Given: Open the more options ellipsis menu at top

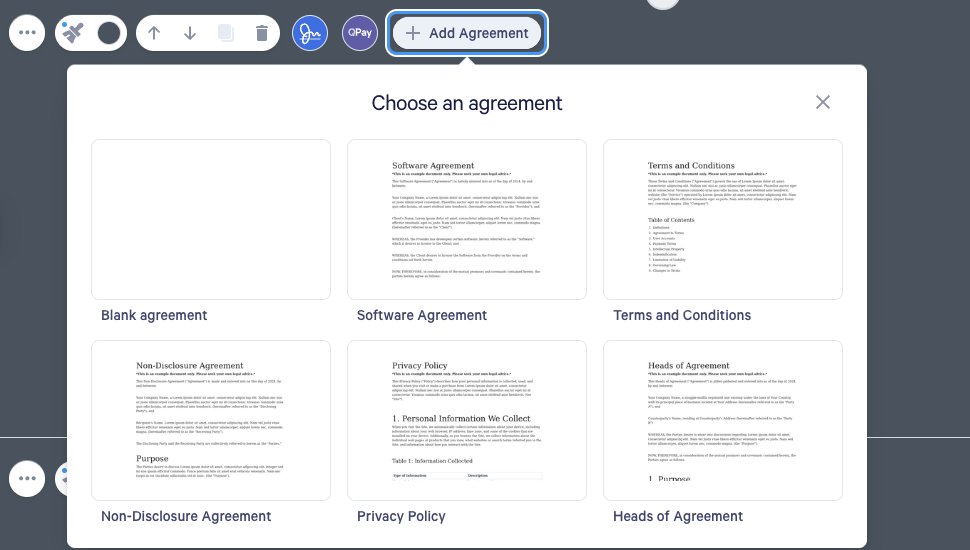Looking at the screenshot, I should click(x=27, y=33).
